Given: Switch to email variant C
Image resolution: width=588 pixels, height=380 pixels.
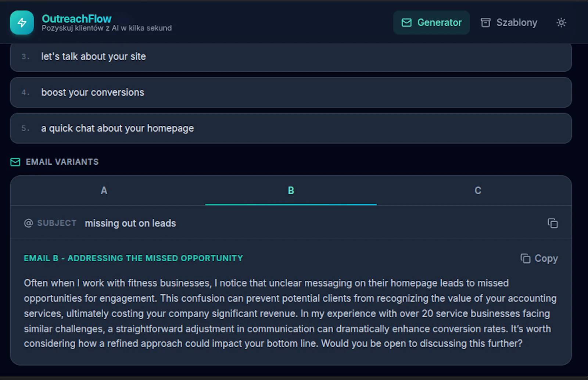Looking at the screenshot, I should coord(477,191).
